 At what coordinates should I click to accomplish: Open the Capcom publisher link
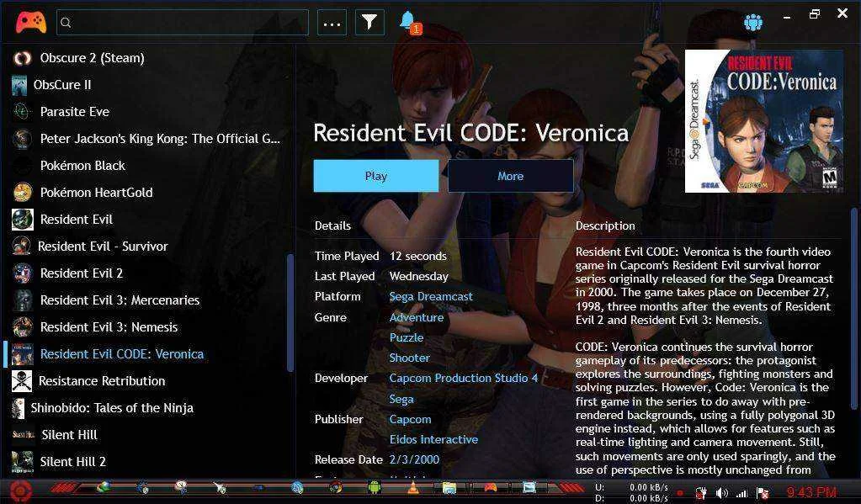pyautogui.click(x=410, y=420)
